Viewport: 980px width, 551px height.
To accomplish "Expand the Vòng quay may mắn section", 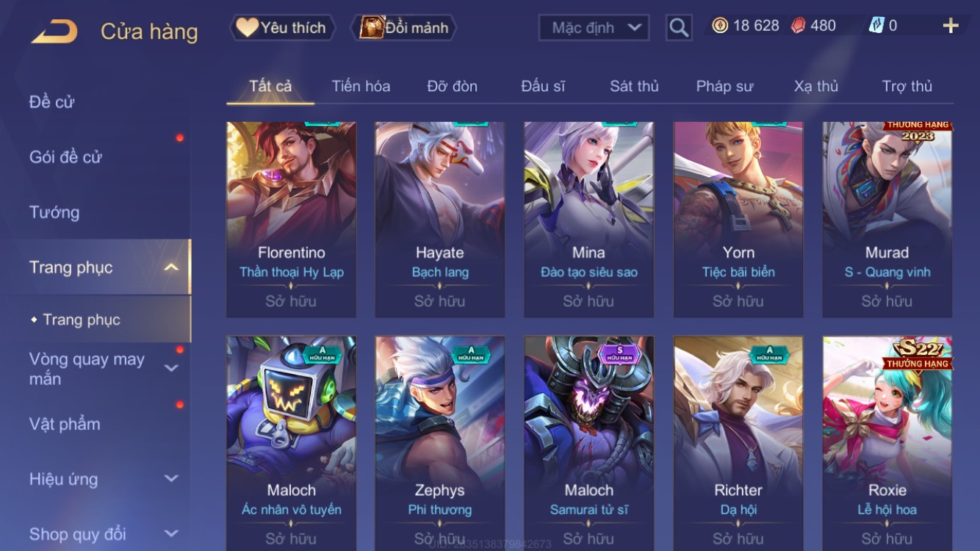I will (x=171, y=368).
